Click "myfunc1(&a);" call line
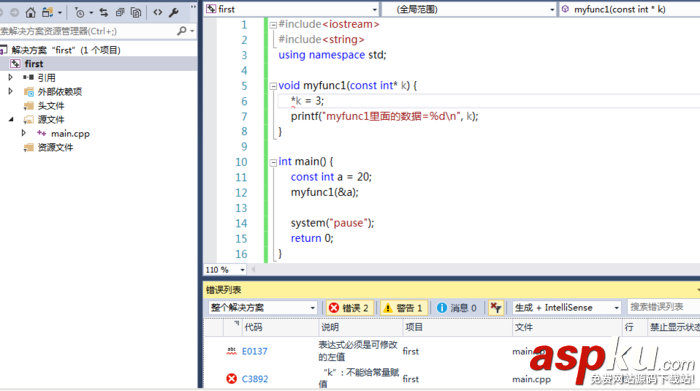700x391 pixels. click(x=325, y=192)
